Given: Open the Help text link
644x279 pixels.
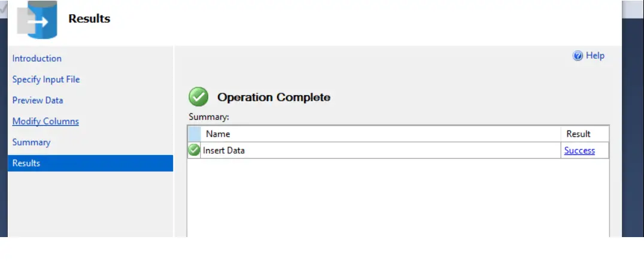Looking at the screenshot, I should coord(595,56).
